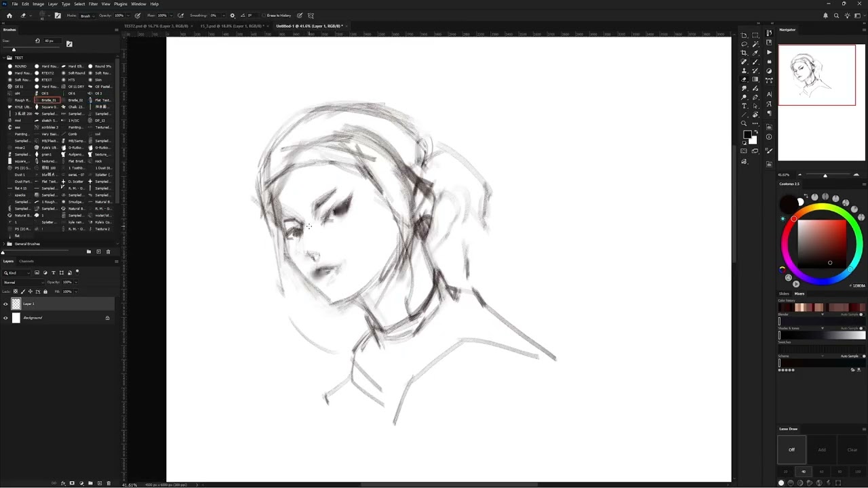
Task: Open the Normal blend mode dropdown
Action: coord(23,283)
